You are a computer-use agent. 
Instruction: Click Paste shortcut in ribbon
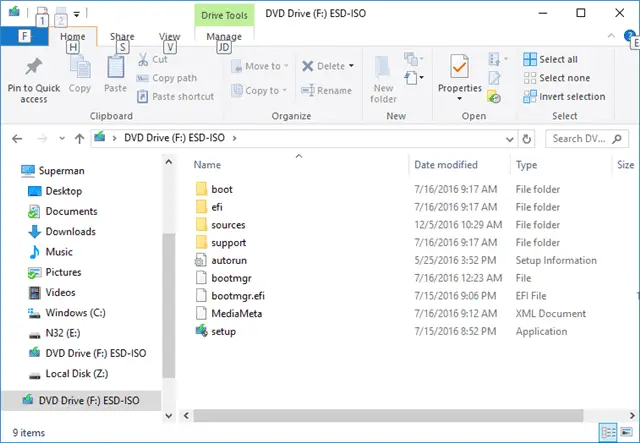[176, 97]
